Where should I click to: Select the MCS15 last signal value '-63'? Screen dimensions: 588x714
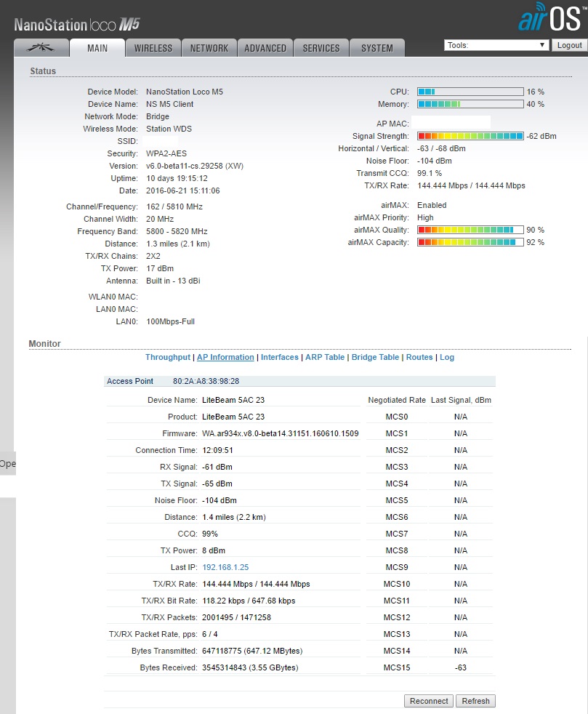point(461,667)
